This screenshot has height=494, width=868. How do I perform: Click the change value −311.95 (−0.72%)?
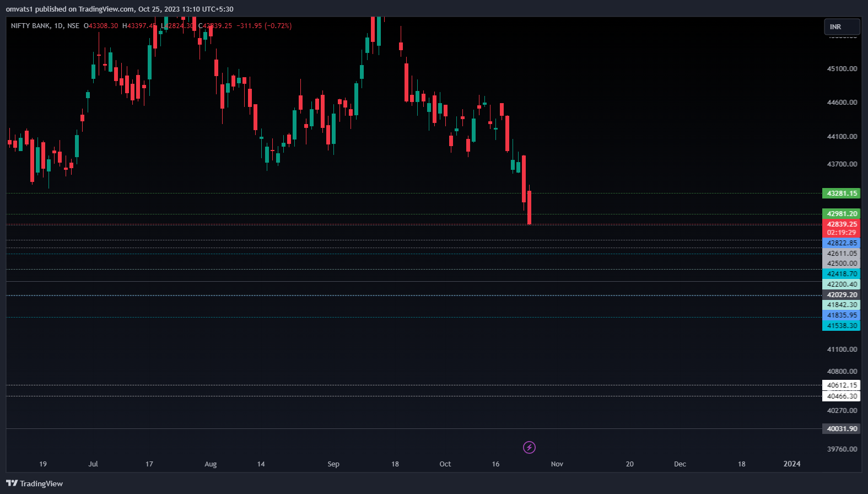(264, 26)
